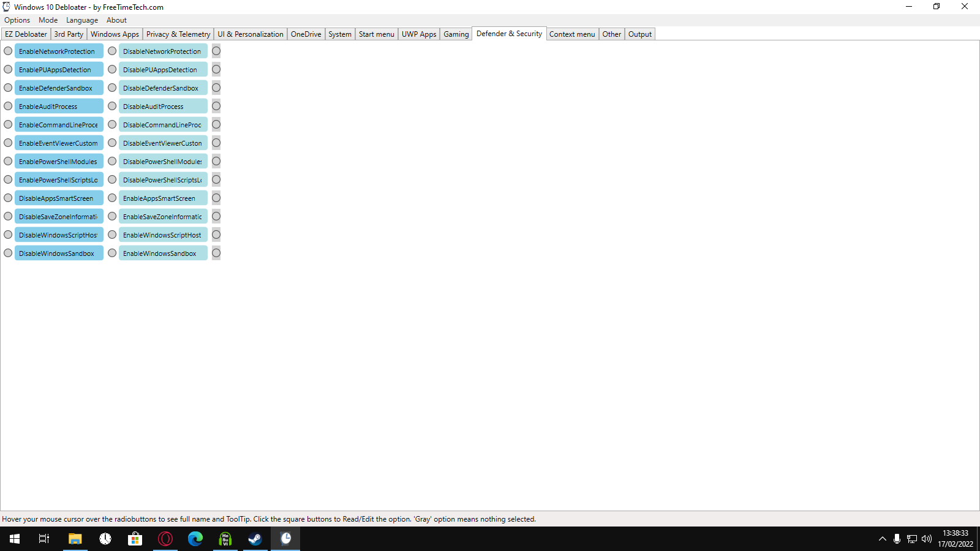Choose DisableCommandLineProc radio option
This screenshot has height=551, width=980.
pos(112,124)
